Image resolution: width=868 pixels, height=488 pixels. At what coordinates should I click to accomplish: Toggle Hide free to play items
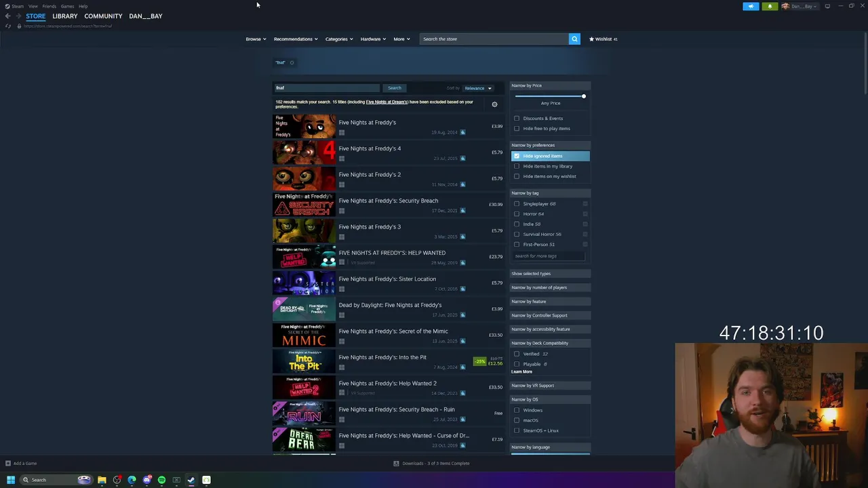[x=517, y=129]
